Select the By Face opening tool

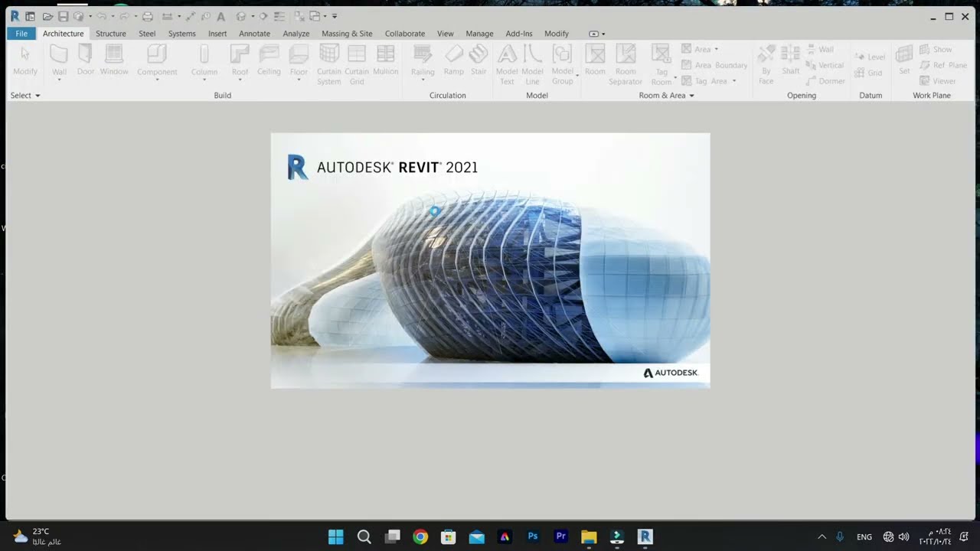[766, 64]
